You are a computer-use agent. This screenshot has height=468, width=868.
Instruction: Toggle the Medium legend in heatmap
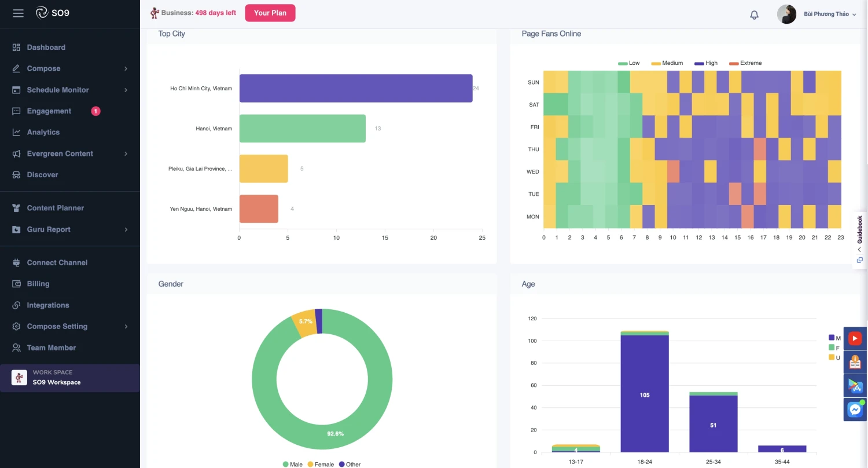667,63
